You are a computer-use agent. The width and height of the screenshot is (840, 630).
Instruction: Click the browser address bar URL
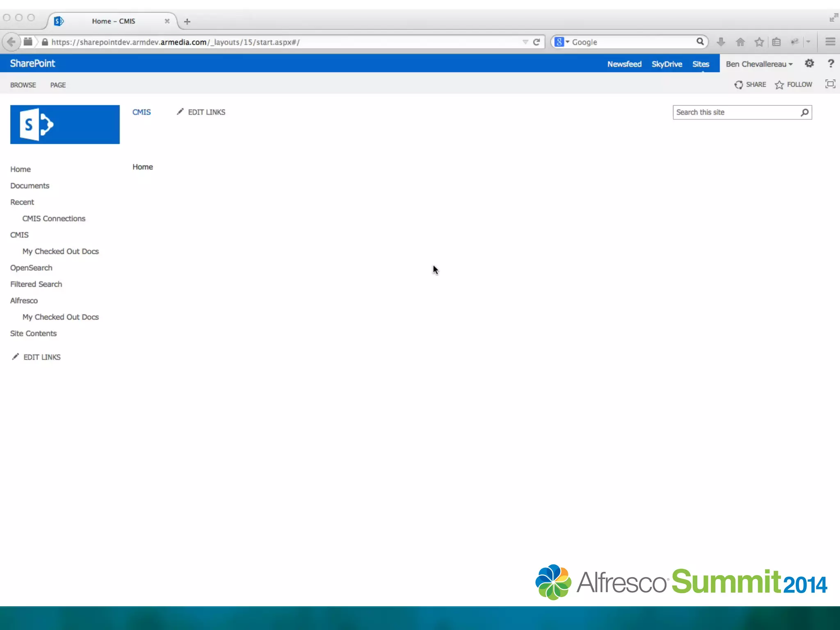pyautogui.click(x=176, y=42)
